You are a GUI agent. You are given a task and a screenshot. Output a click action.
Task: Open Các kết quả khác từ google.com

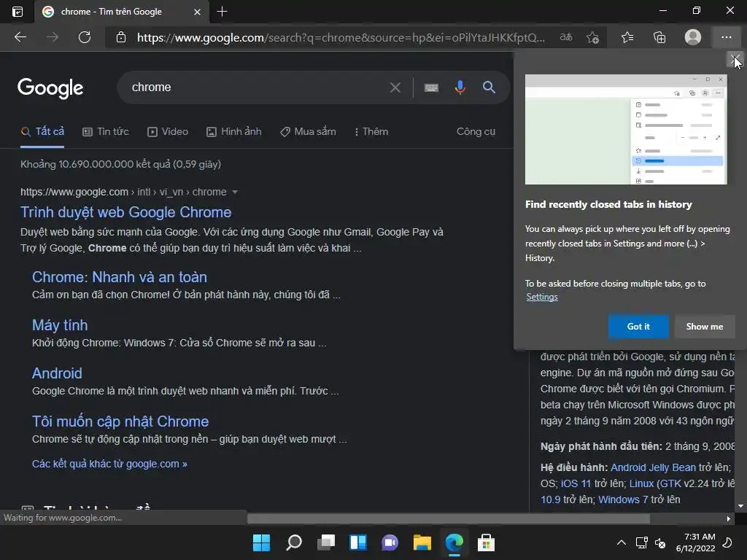[109, 464]
